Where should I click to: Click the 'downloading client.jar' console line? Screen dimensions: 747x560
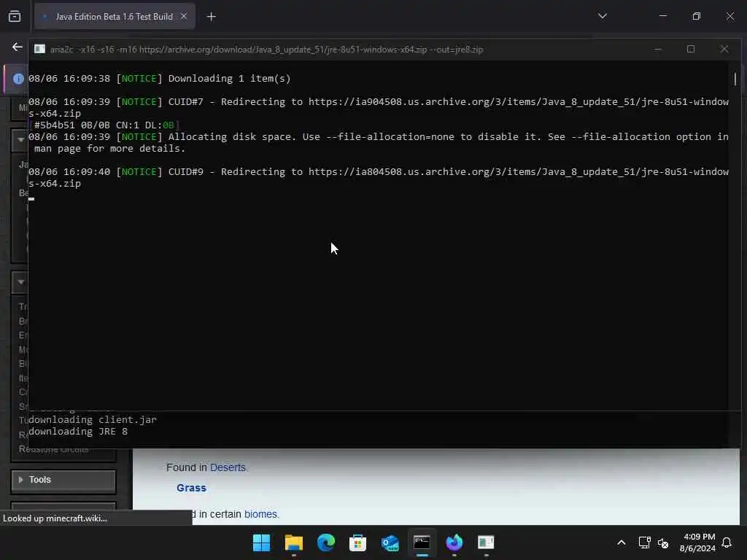click(x=93, y=419)
